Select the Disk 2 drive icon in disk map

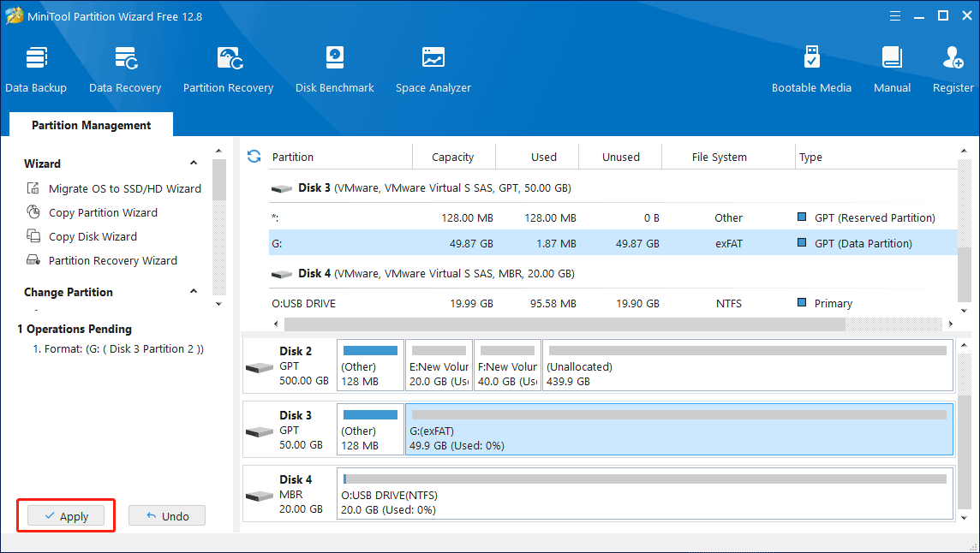click(x=260, y=367)
